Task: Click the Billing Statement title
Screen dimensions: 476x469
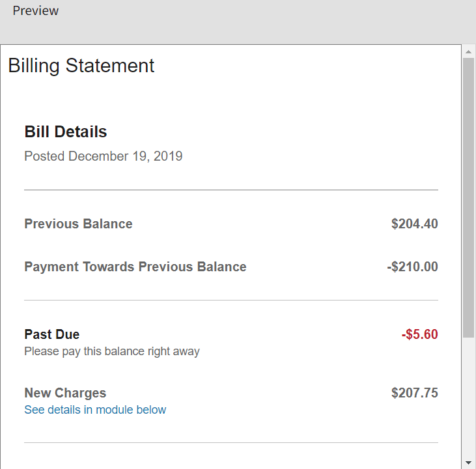Action: (x=81, y=66)
